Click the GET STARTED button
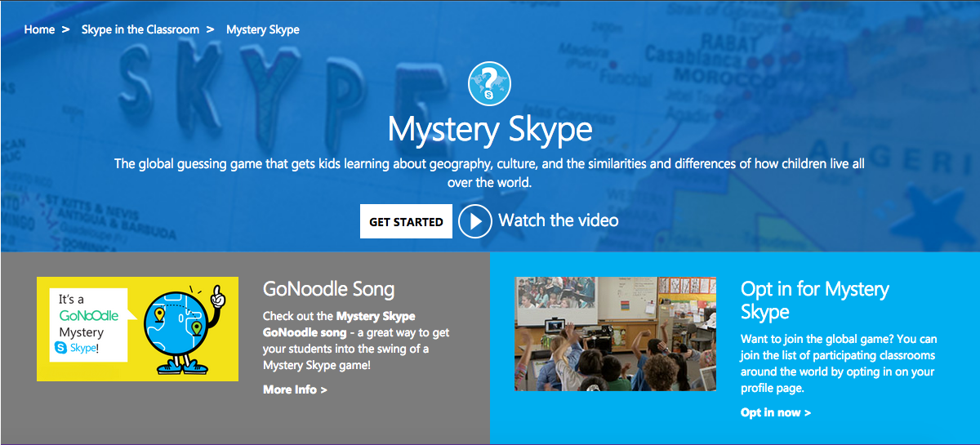This screenshot has width=980, height=445. click(406, 221)
